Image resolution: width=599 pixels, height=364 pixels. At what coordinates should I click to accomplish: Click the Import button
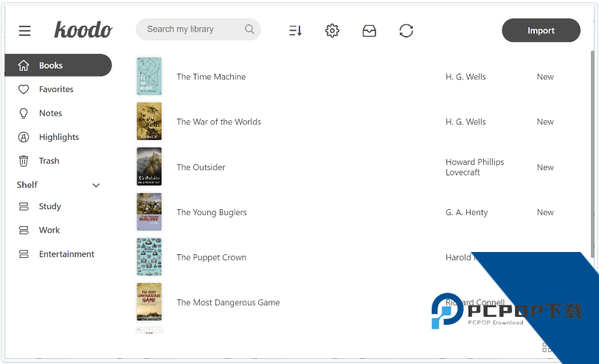click(x=541, y=30)
